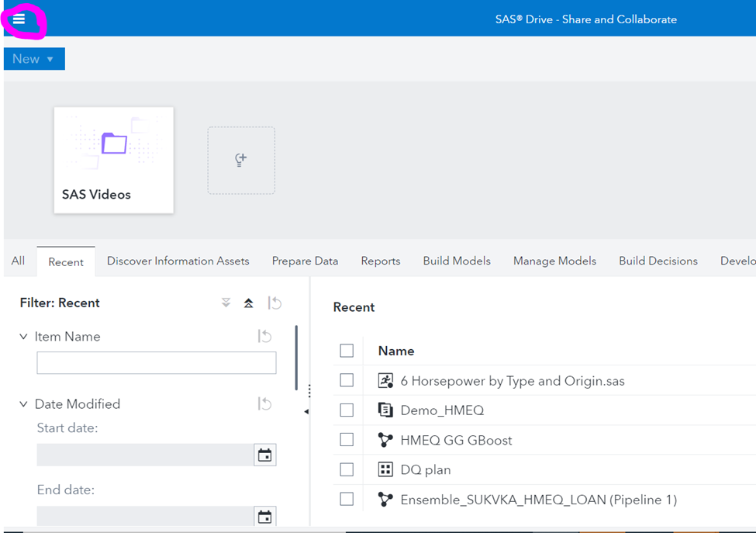Check the box for Demo_HMEQ
Viewport: 756px width, 533px height.
coord(347,410)
